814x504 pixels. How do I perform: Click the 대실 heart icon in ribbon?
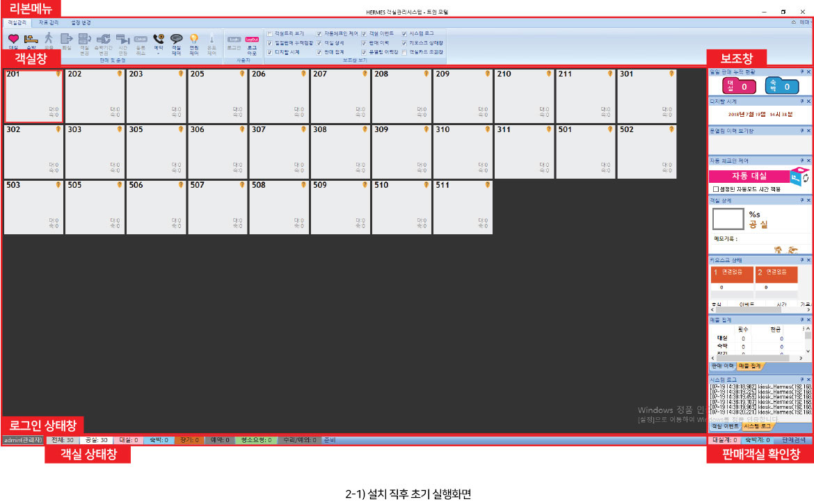click(13, 39)
